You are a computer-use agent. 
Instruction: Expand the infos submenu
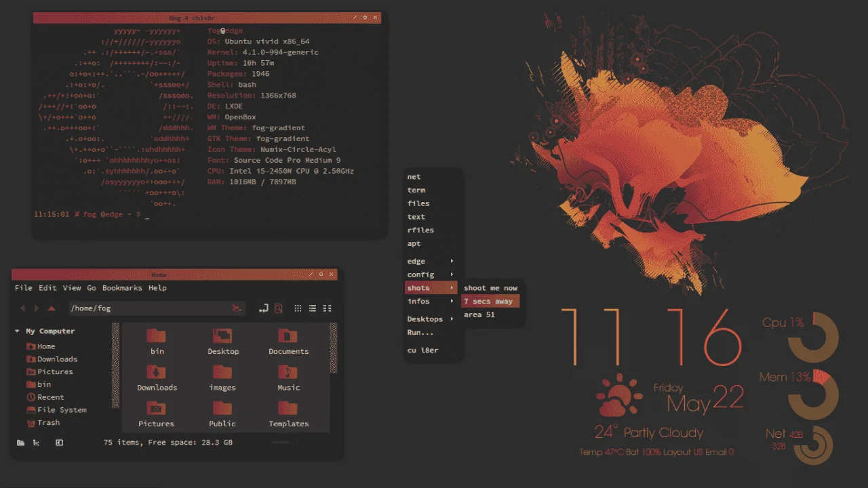click(431, 301)
